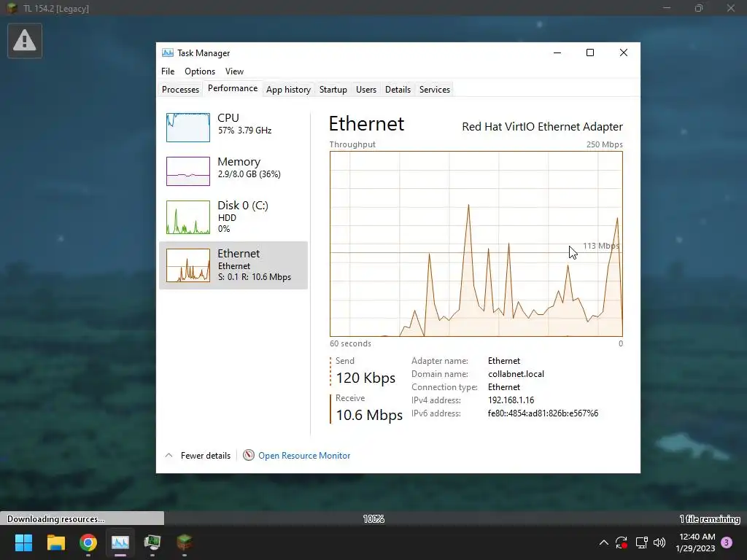The image size is (747, 560).
Task: Open Resource Monitor link
Action: tap(304, 456)
